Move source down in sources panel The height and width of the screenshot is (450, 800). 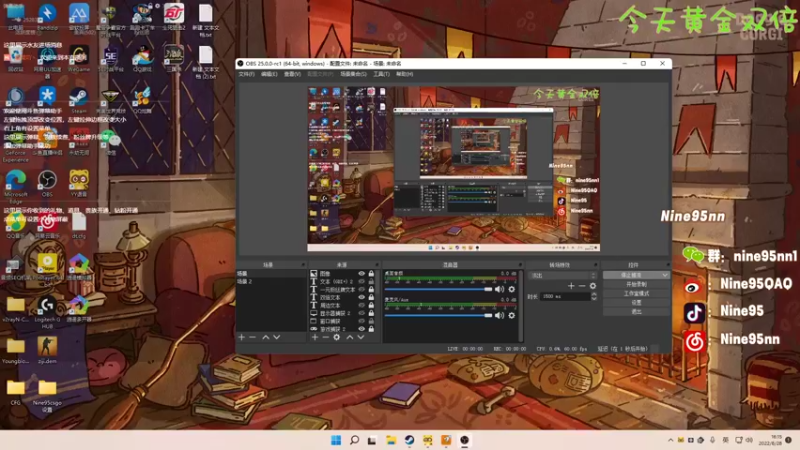pyautogui.click(x=361, y=337)
